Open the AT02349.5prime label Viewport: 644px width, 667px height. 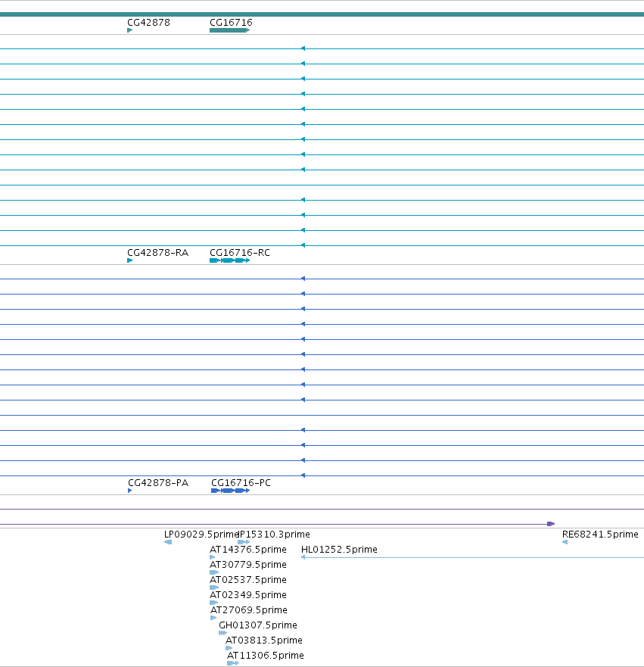(247, 594)
